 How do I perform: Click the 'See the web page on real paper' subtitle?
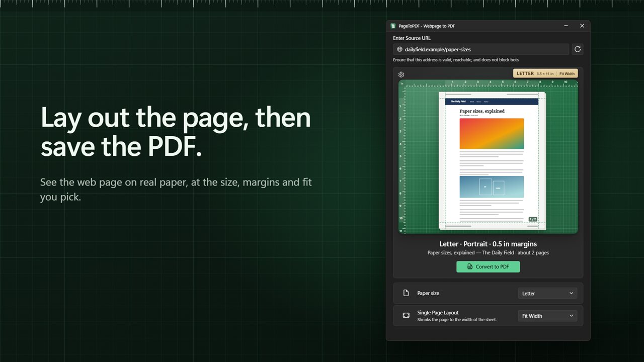[176, 190]
